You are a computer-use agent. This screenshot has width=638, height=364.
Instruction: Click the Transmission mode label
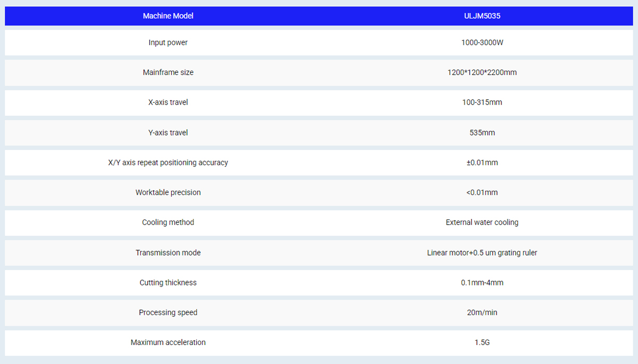168,253
